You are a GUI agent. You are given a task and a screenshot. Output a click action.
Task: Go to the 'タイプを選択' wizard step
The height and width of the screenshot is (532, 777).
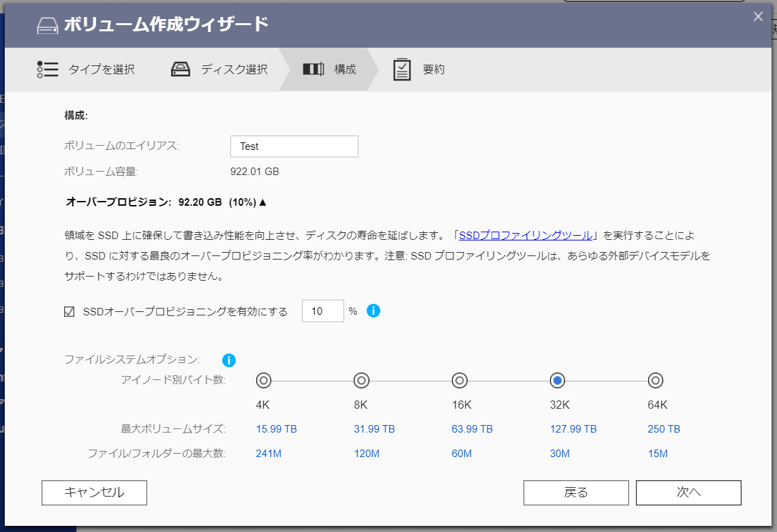click(x=101, y=69)
